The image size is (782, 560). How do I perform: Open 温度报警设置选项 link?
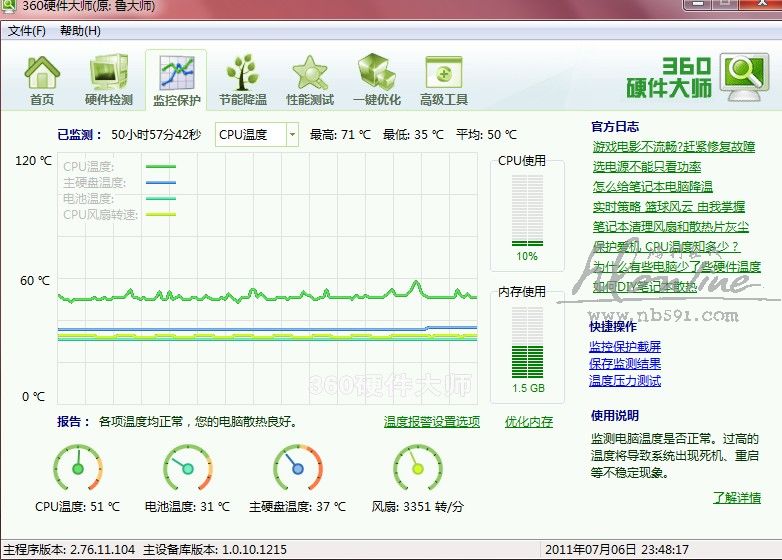pos(432,422)
